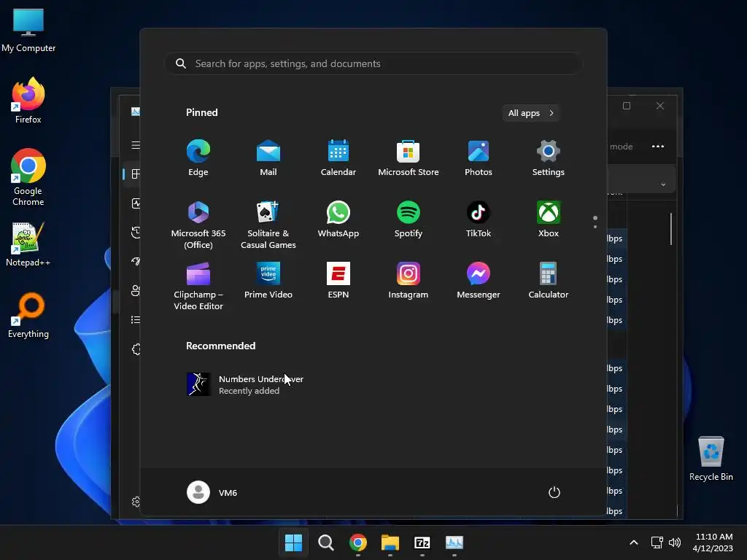Click the Start button on taskbar
Image resolution: width=747 pixels, height=560 pixels.
point(293,542)
